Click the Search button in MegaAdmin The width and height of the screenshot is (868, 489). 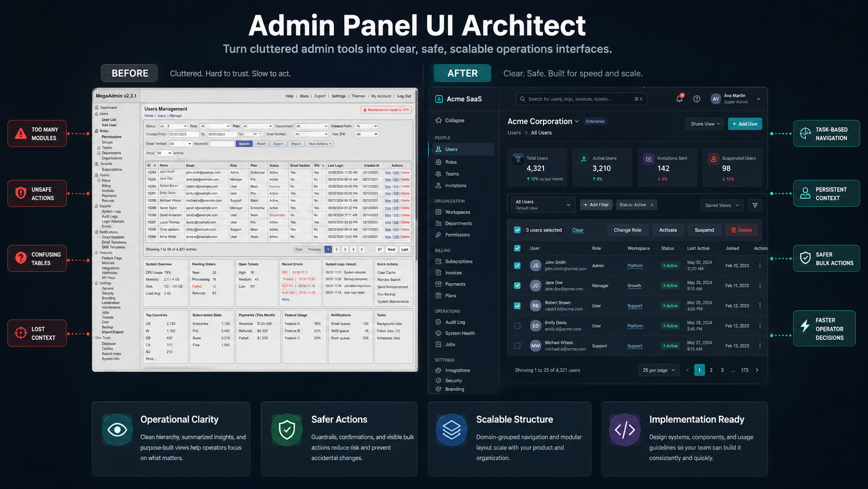(244, 144)
